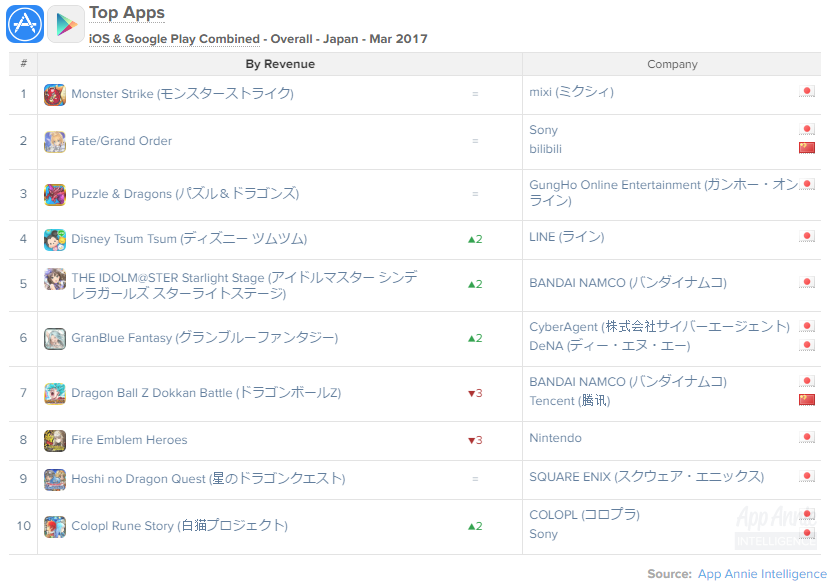Click the Japan flag beside CyberAgent
Image resolution: width=834 pixels, height=586 pixels.
click(x=807, y=326)
